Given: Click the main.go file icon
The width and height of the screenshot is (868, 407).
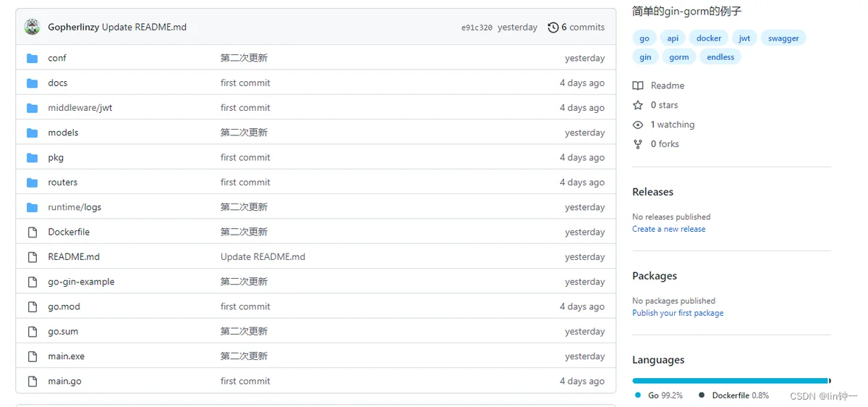Looking at the screenshot, I should (32, 381).
